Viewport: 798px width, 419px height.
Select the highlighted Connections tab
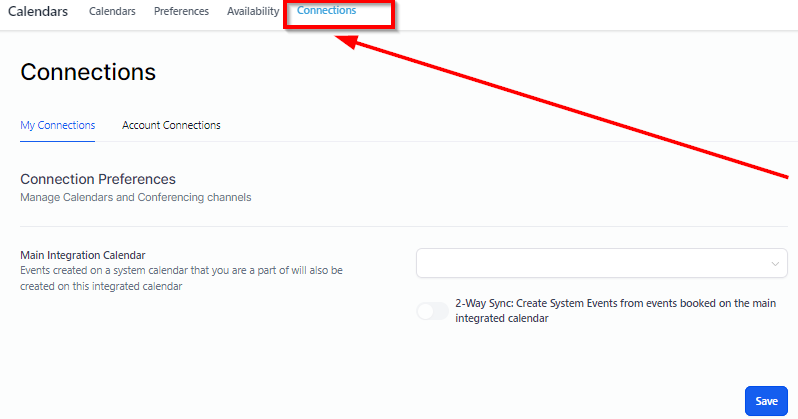coord(326,11)
